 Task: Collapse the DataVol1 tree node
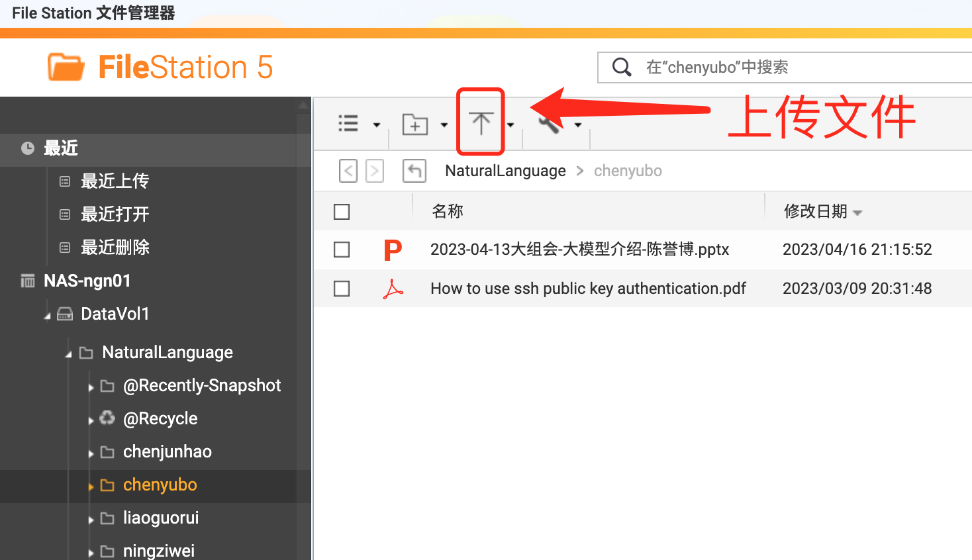click(x=47, y=316)
